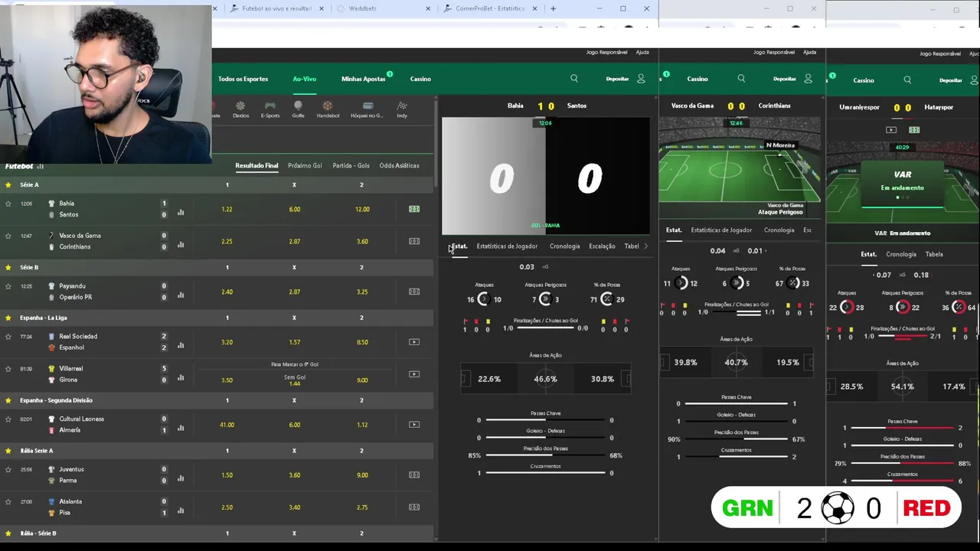Select Indy sport icon
The image size is (980, 551).
click(x=402, y=109)
